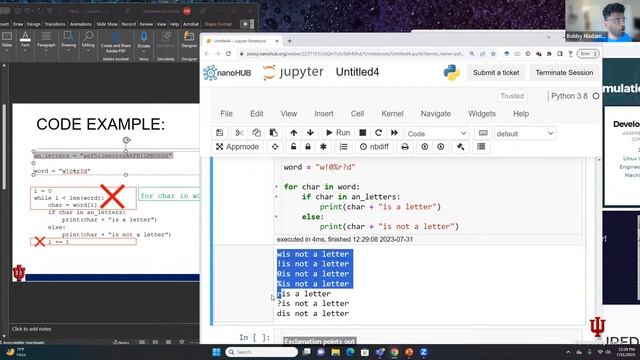Screen dimensions: 640x360
Task: Open the Cell menu in Jupyter
Action: click(357, 114)
